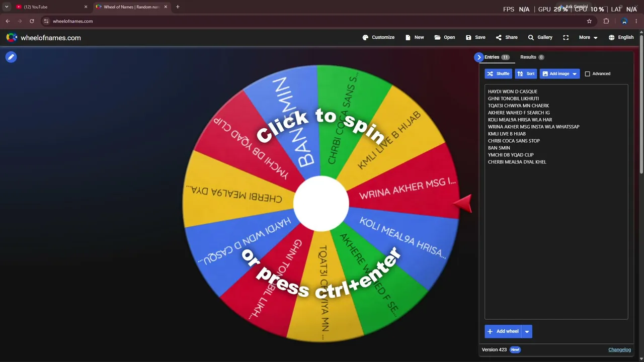Expand the More dropdown menu

coord(588,37)
